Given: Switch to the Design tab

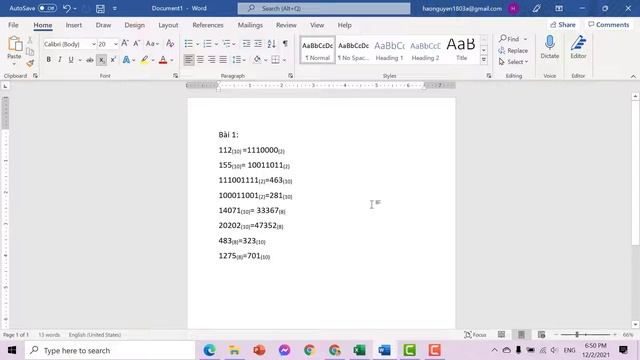Looking at the screenshot, I should click(x=135, y=25).
